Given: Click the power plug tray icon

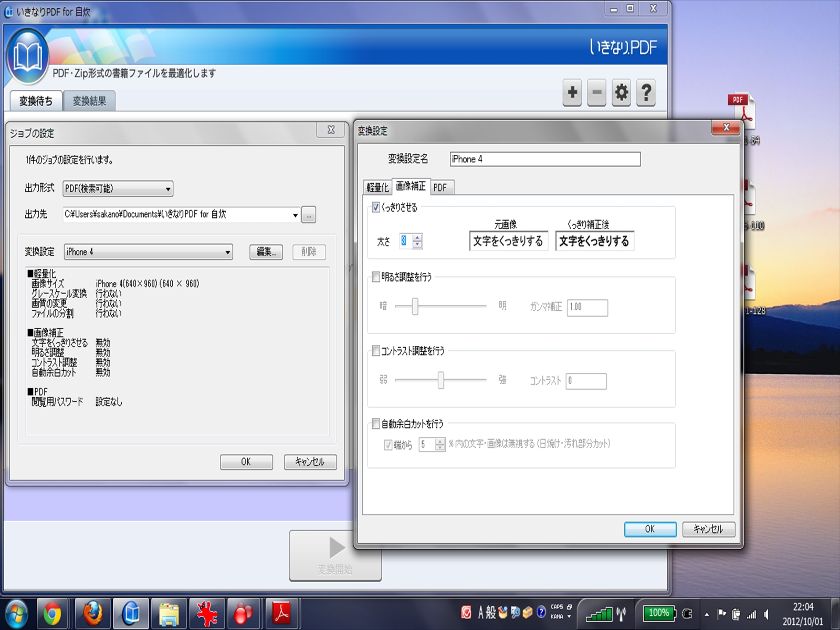Looking at the screenshot, I should pos(737,614).
